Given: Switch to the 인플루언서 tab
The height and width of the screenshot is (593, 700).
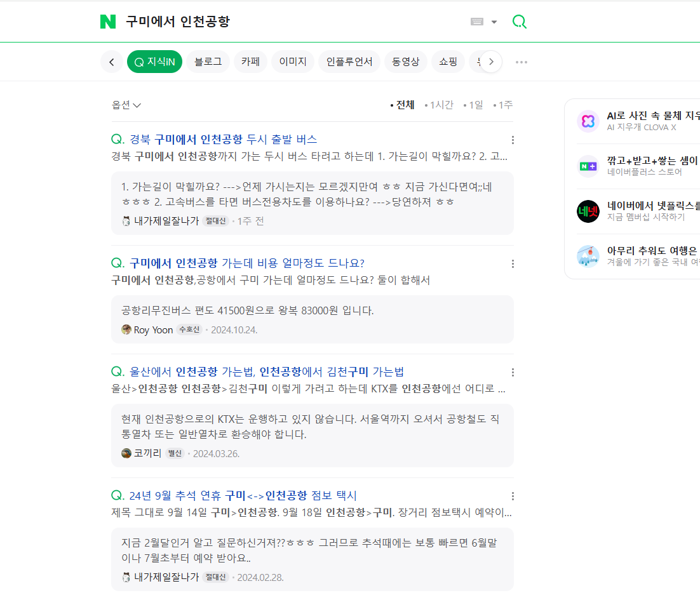Looking at the screenshot, I should click(x=349, y=62).
